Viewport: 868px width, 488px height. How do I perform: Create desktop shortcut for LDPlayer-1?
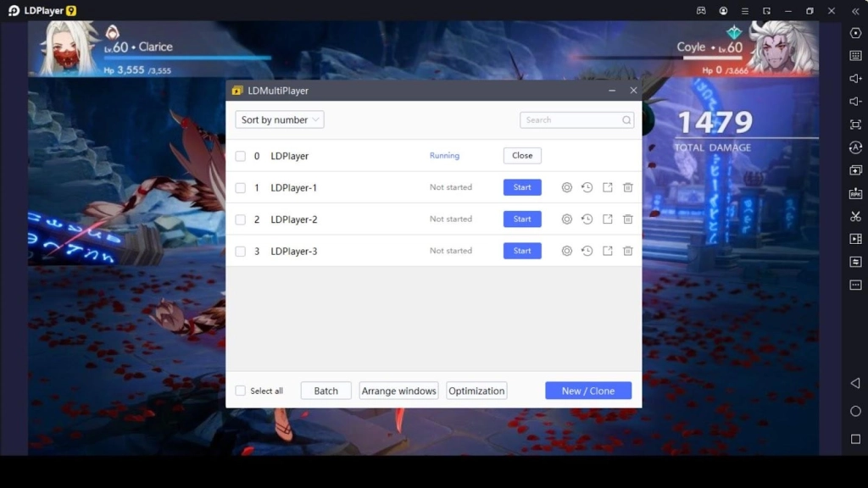(x=607, y=187)
